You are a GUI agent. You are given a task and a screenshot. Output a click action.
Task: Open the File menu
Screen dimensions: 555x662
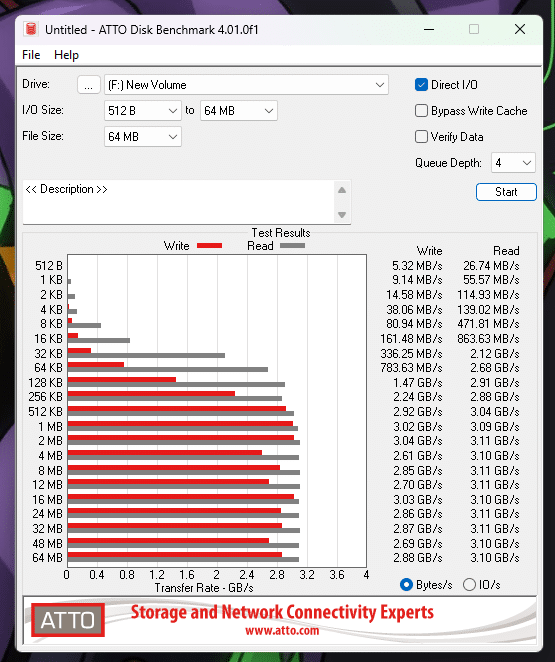click(x=31, y=55)
